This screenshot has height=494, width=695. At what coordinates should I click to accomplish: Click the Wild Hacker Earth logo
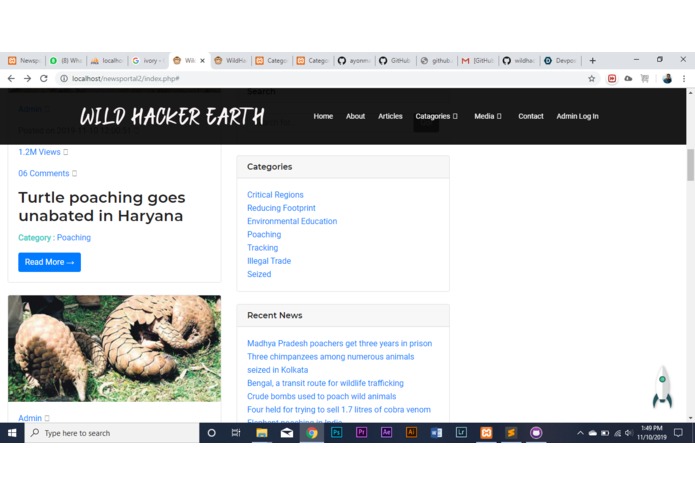coord(172,117)
